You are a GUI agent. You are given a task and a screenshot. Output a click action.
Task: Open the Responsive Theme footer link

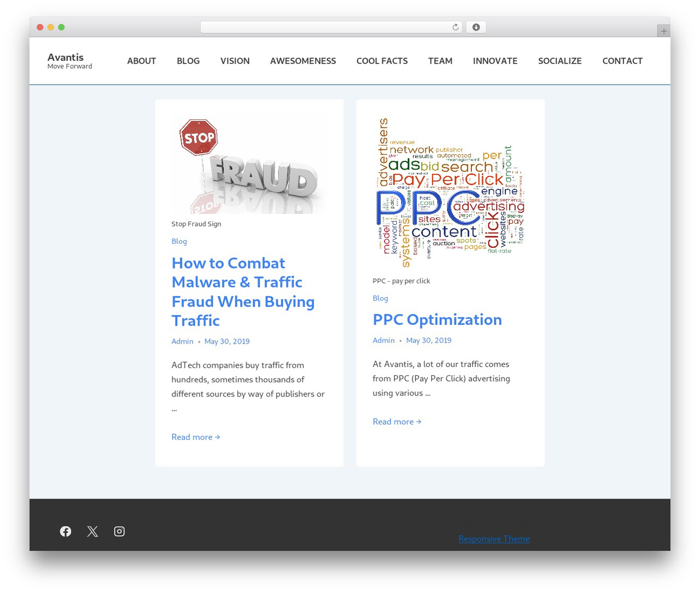click(x=494, y=539)
